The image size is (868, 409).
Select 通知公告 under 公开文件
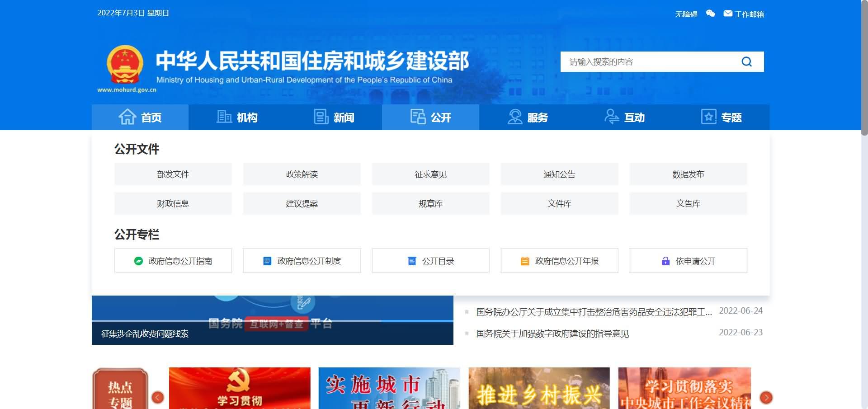tap(560, 174)
